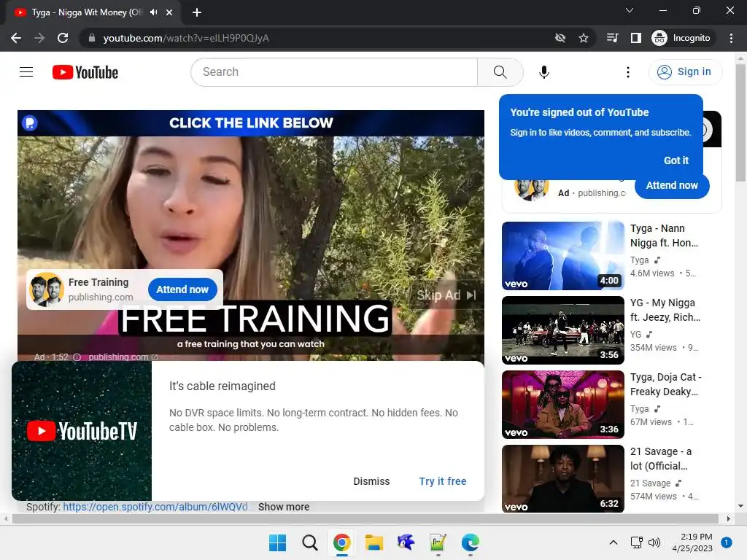Screen dimensions: 747x560
Task: Click the Sign in button
Action: (x=685, y=72)
